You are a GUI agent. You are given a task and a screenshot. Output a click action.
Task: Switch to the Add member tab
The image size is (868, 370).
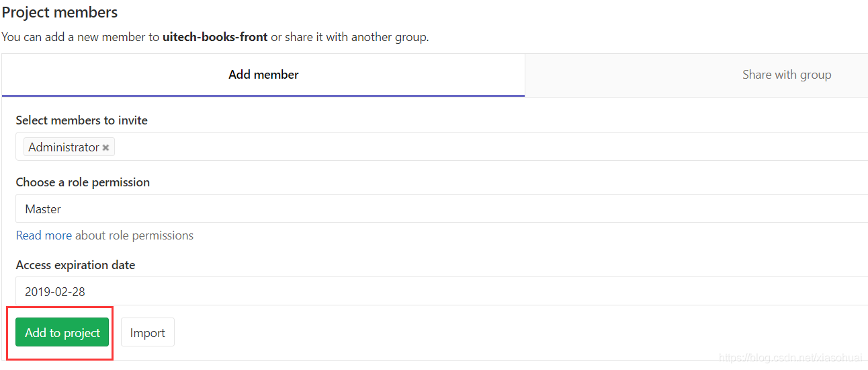(x=263, y=75)
